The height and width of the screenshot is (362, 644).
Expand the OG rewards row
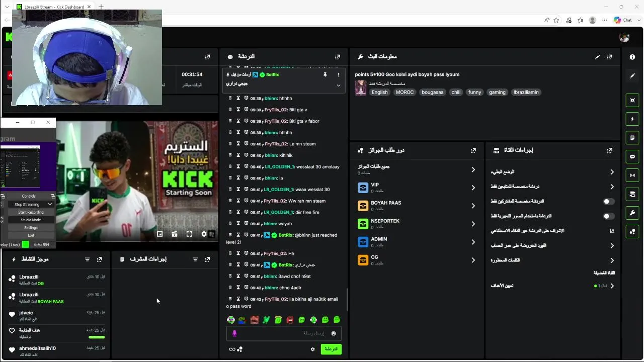click(416, 260)
